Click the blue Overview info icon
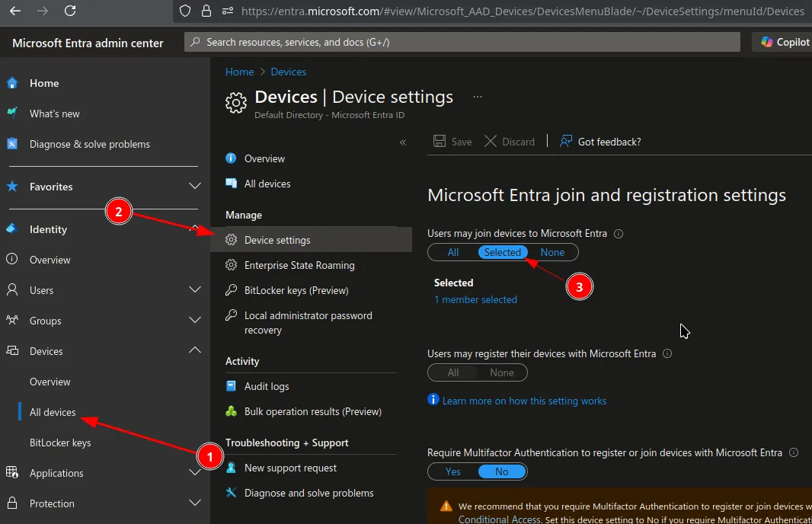This screenshot has width=812, height=524. 231,158
